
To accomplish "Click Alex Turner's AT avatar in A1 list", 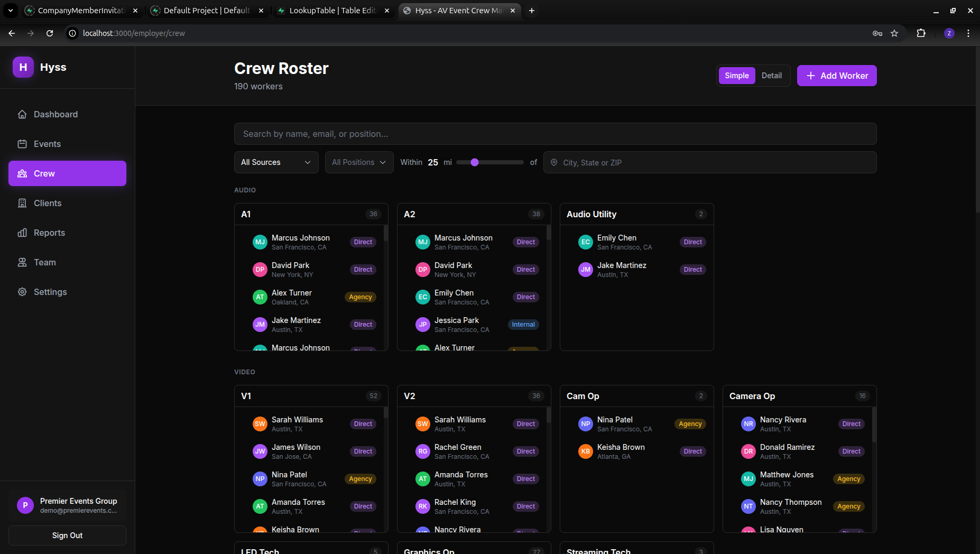I will coord(260,297).
